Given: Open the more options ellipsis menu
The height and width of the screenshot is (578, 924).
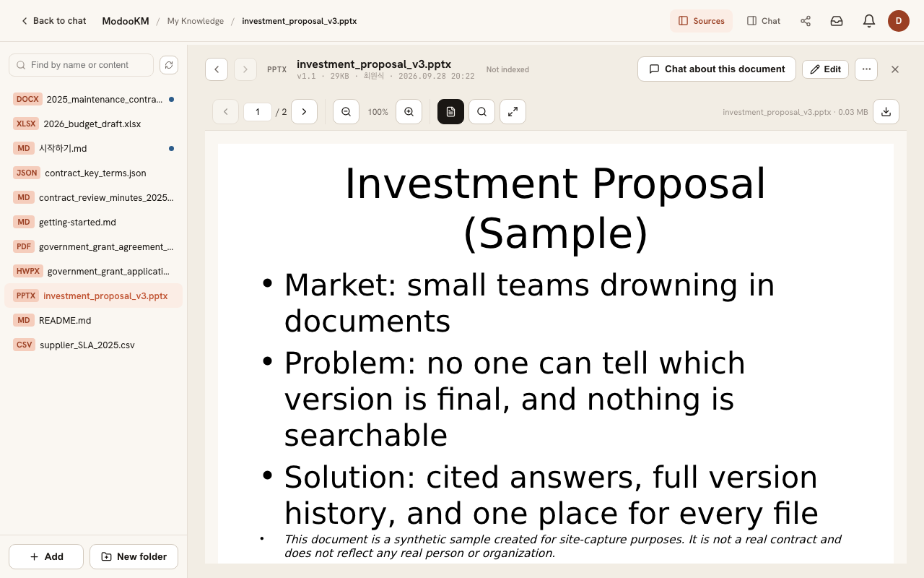Looking at the screenshot, I should click(866, 69).
